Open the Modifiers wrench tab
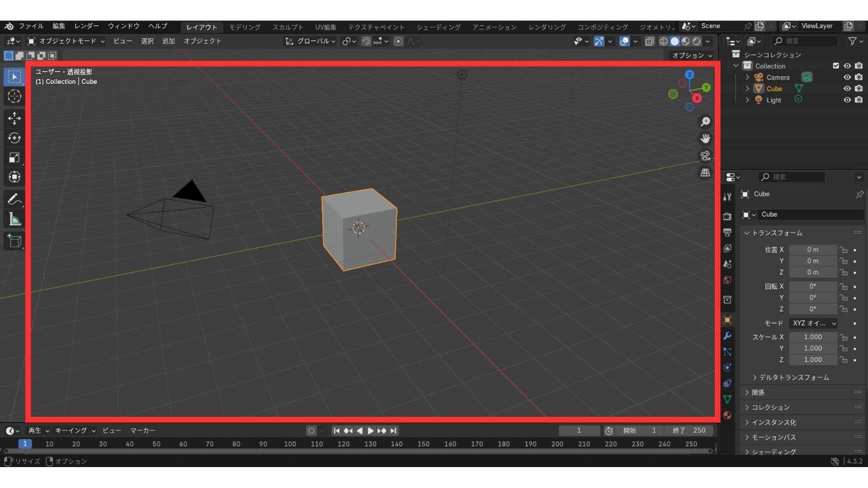Image resolution: width=868 pixels, height=488 pixels. tap(728, 335)
